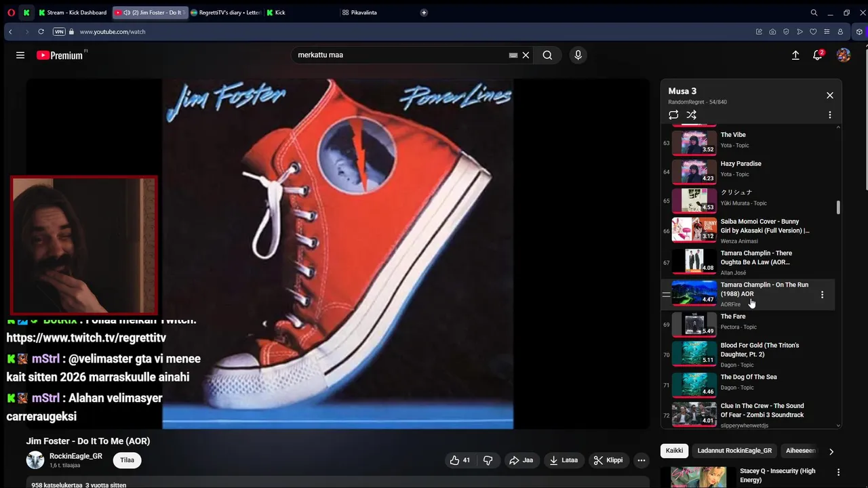Open more actions ellipsis under video
Screen dimensions: 868x488
click(642, 460)
